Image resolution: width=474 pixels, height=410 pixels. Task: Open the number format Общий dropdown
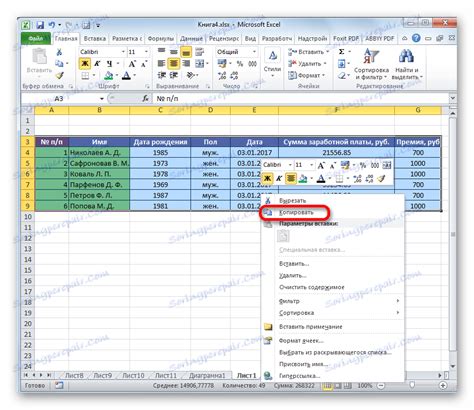click(254, 52)
